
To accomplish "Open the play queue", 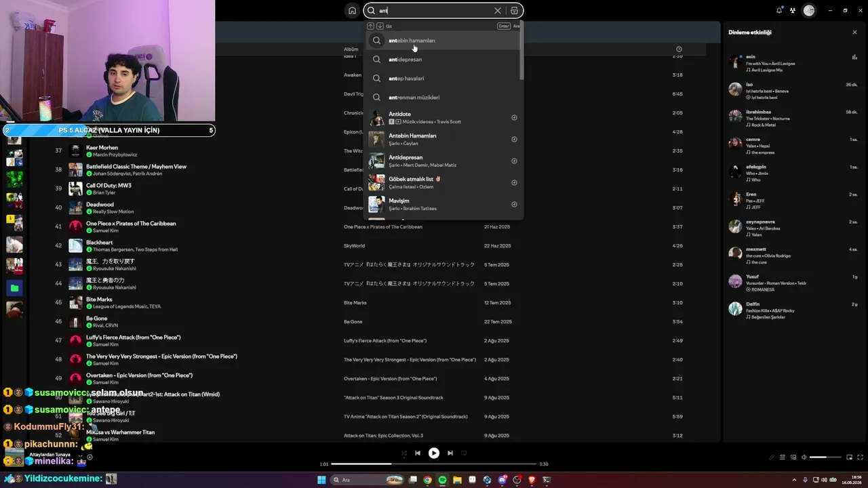I will [783, 457].
